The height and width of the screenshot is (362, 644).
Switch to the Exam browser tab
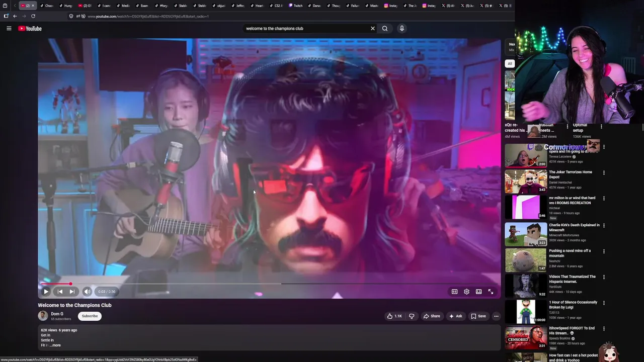(x=142, y=6)
